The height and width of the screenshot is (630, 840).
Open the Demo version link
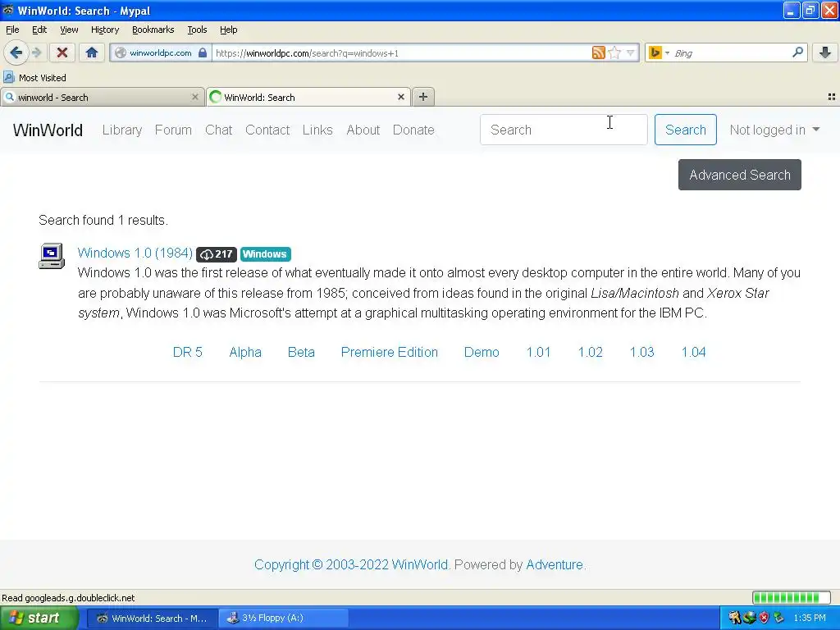[x=482, y=352]
